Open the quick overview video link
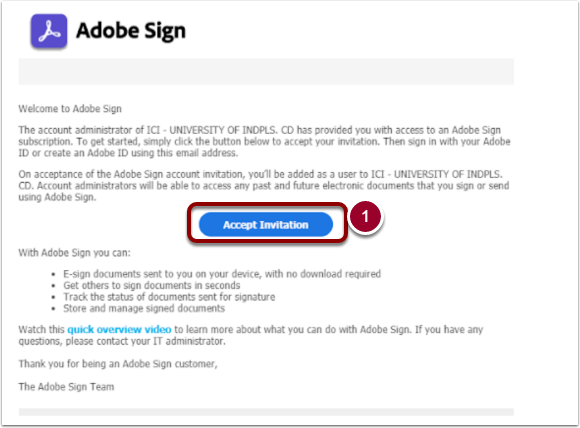 tap(119, 329)
